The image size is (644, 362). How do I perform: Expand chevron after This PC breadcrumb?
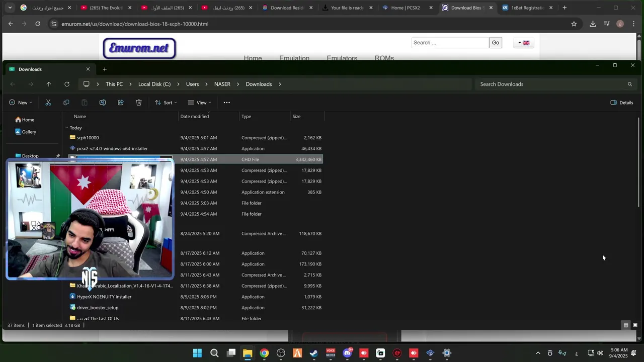[x=130, y=84]
